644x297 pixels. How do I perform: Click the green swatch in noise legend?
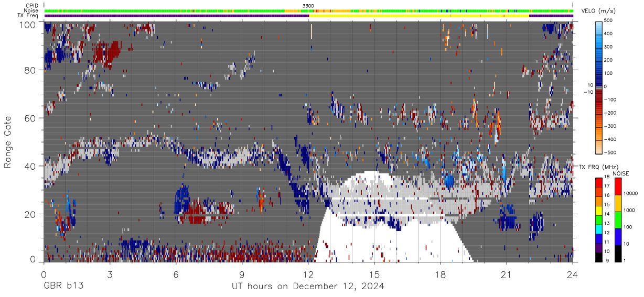click(619, 220)
